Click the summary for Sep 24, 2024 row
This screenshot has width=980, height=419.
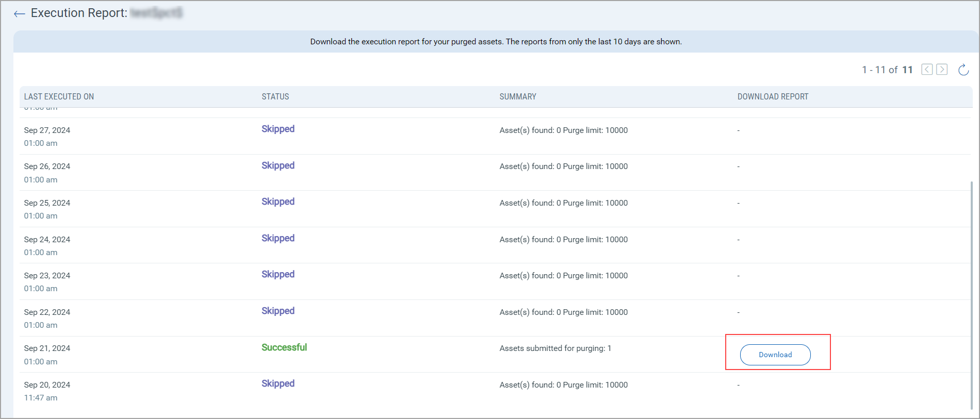[x=563, y=240]
